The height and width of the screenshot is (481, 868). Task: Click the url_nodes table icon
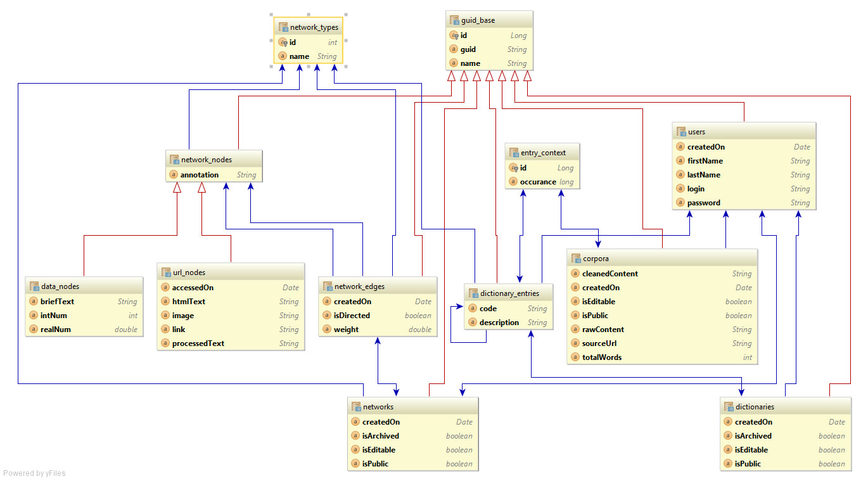[165, 273]
